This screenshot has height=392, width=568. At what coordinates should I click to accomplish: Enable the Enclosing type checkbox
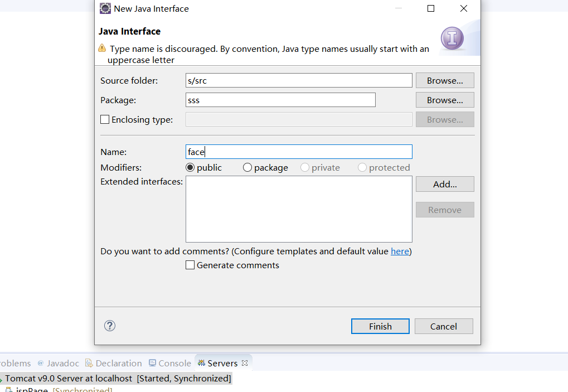tap(105, 119)
